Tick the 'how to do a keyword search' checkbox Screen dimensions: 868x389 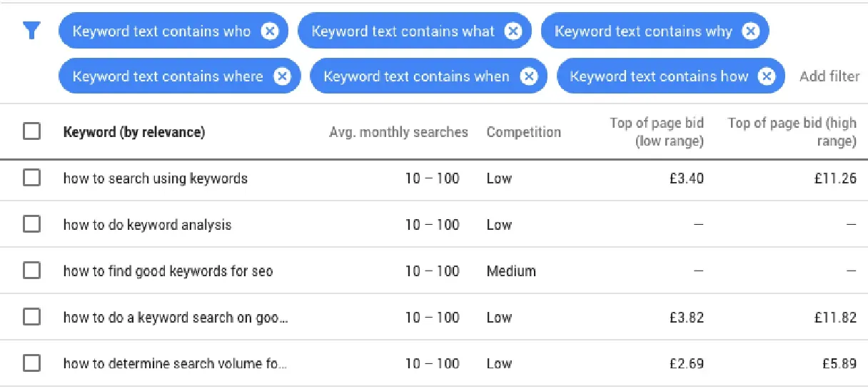pos(32,317)
